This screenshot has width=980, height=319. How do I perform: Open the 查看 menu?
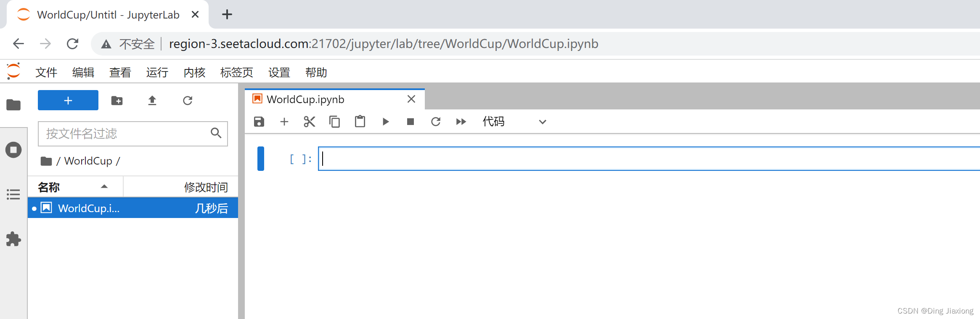click(120, 72)
